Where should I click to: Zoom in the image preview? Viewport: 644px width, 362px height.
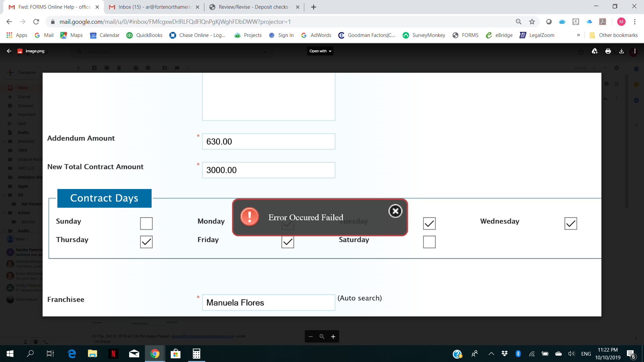(x=333, y=337)
